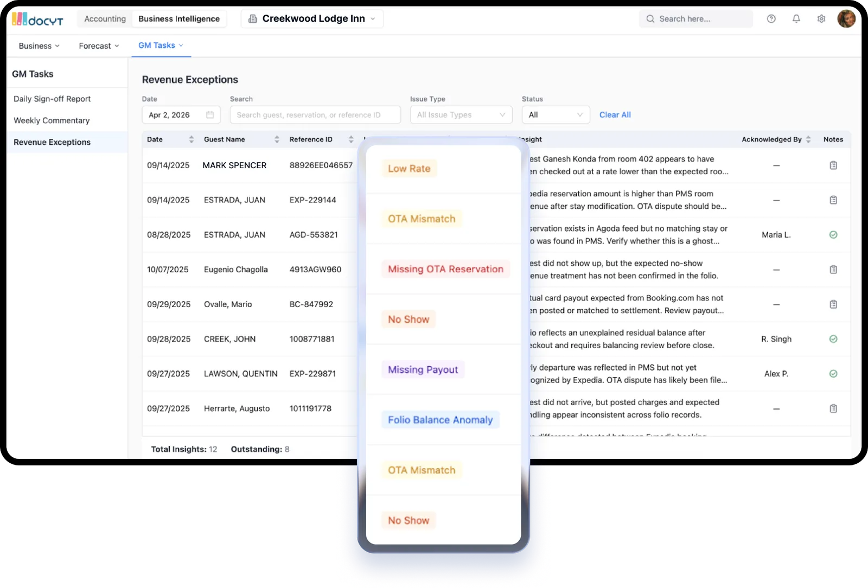Open notes icon for MARK SPENCER row

(x=833, y=165)
